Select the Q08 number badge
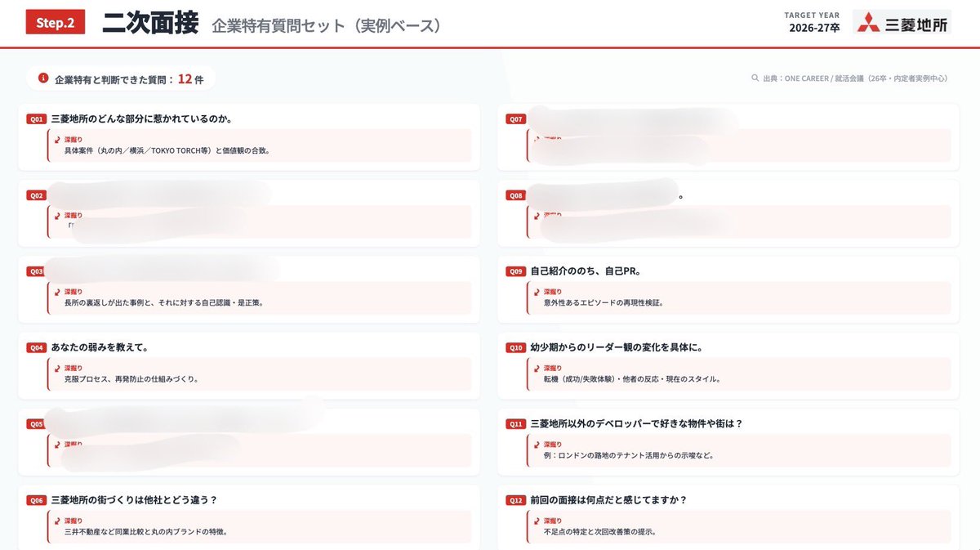 515,195
